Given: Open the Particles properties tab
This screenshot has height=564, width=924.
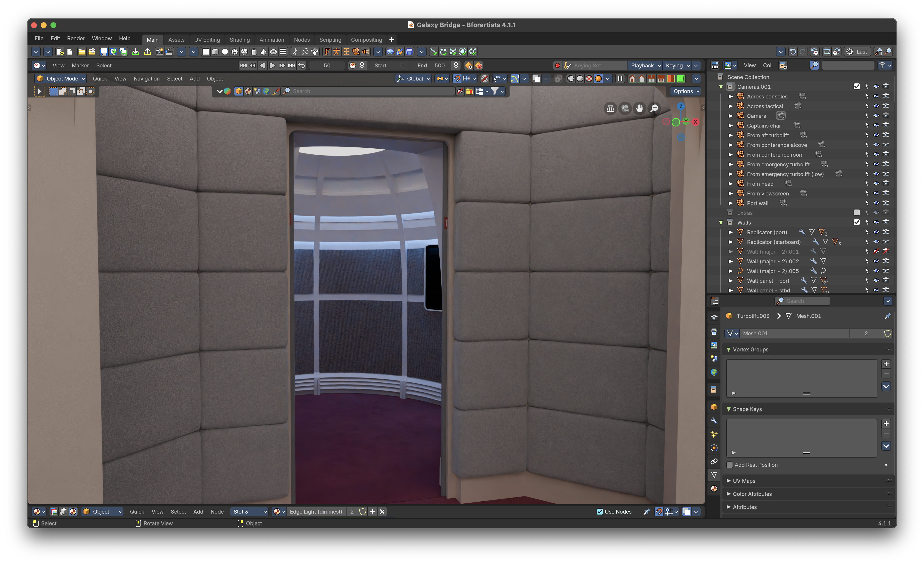Looking at the screenshot, I should tap(714, 434).
